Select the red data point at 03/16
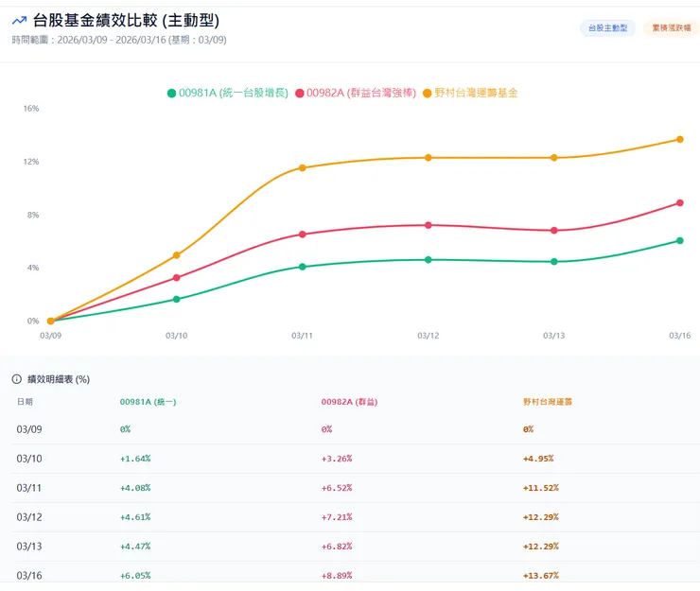 680,202
